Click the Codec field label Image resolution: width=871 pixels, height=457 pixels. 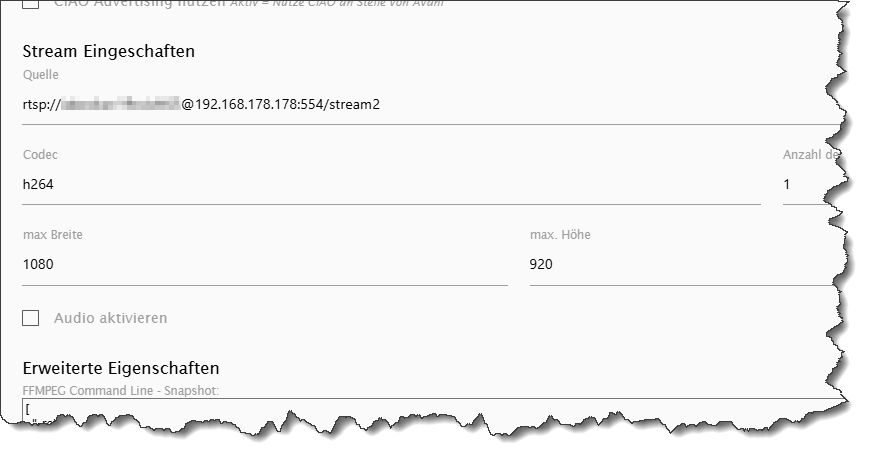(40, 155)
